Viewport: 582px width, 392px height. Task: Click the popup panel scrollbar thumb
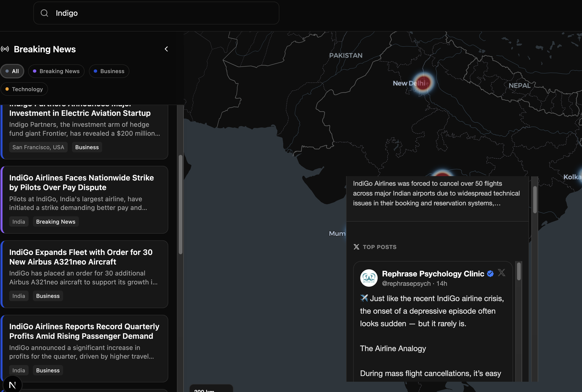[x=535, y=199]
